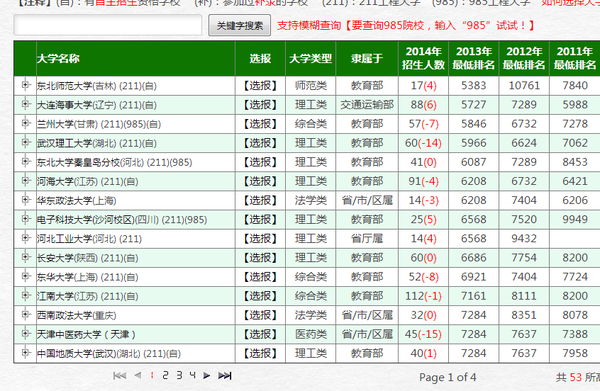The image size is (600, 391).
Task: Click 选报 for 西南政法大学
Action: pos(260,315)
